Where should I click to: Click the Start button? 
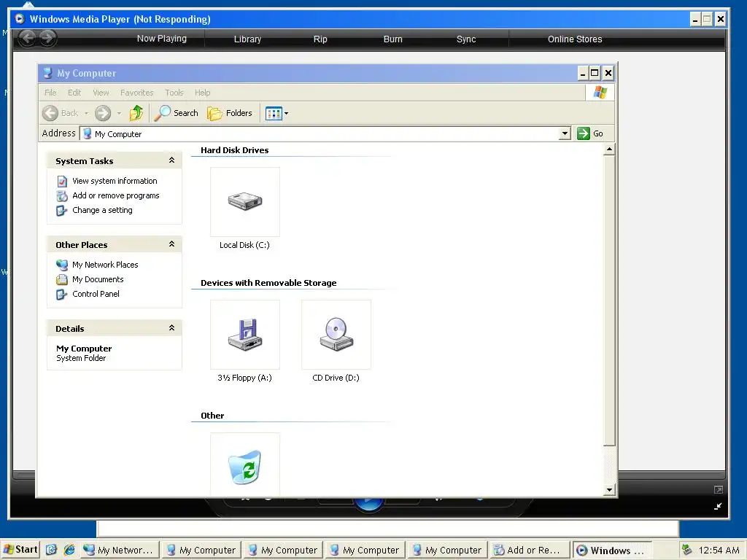tap(20, 550)
